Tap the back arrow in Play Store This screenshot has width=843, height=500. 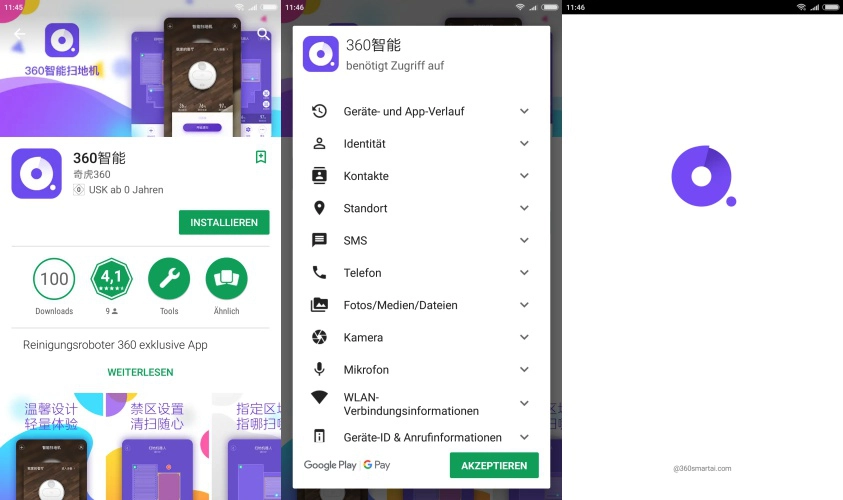coord(19,34)
